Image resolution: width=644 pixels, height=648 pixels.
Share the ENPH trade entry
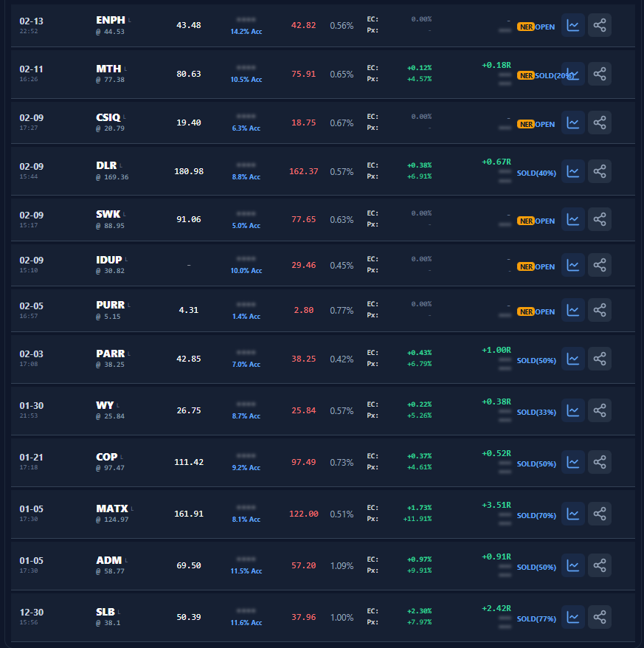click(600, 25)
